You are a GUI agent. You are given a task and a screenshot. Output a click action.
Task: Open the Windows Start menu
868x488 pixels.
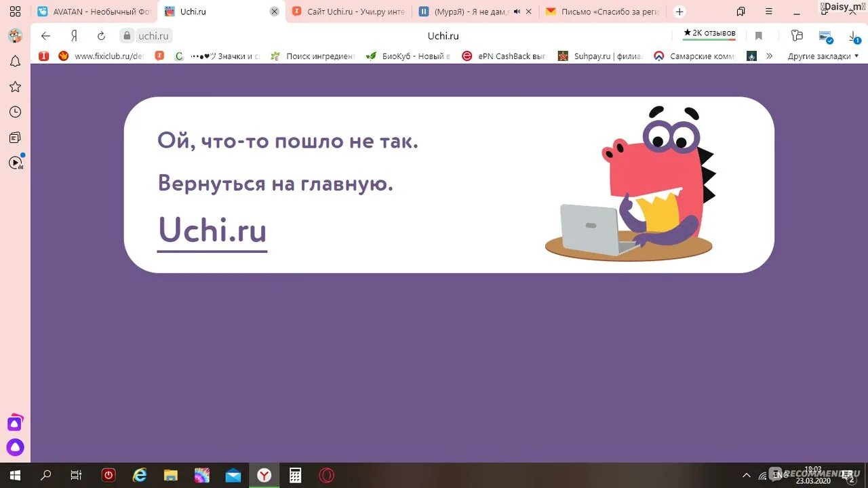coord(15,475)
